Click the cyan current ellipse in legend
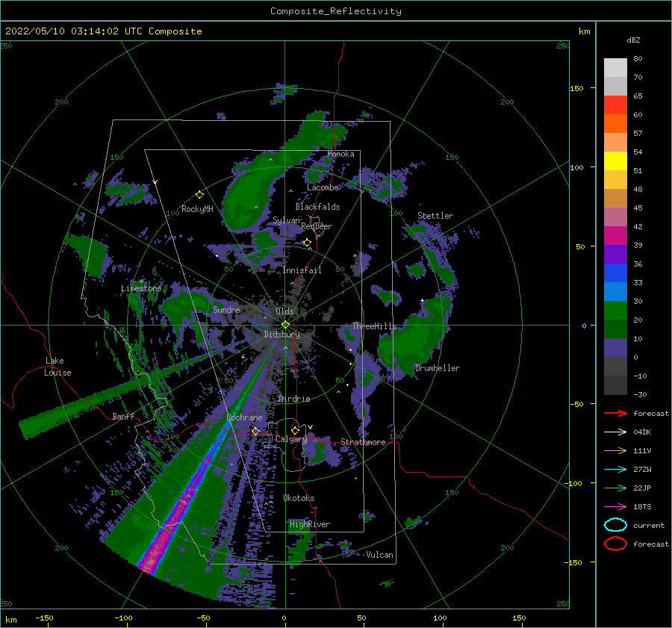 tap(615, 525)
